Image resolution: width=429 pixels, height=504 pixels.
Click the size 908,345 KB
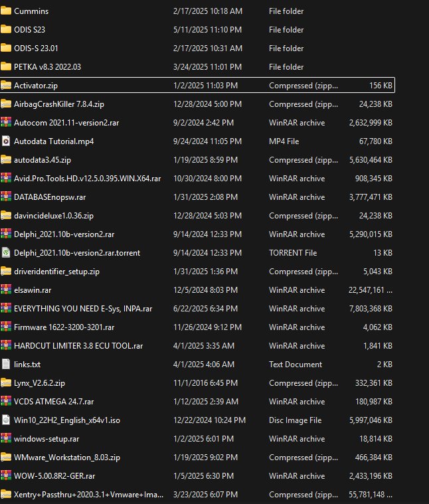373,179
